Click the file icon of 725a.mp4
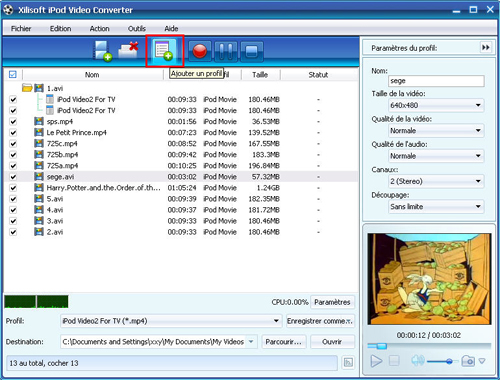The image size is (500, 380). pos(39,165)
